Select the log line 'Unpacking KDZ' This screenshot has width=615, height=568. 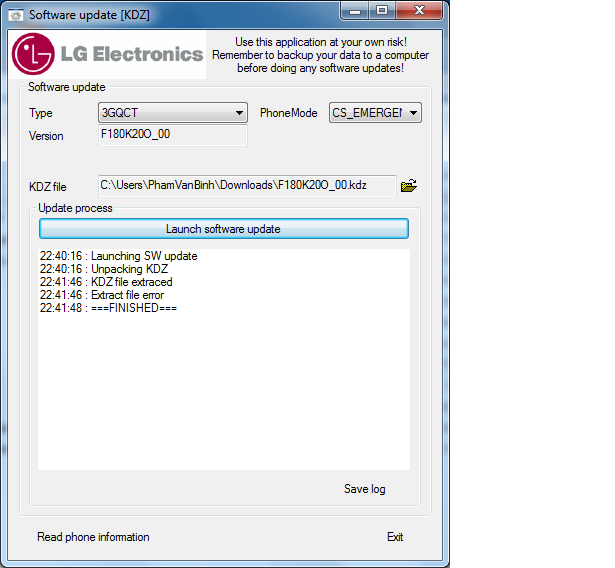(104, 269)
